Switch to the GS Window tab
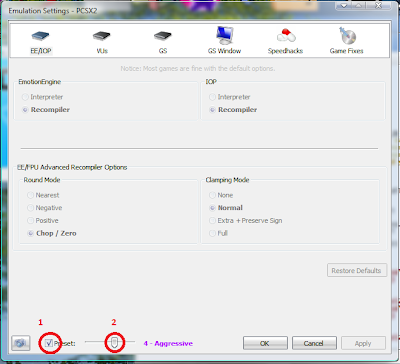 [x=224, y=41]
